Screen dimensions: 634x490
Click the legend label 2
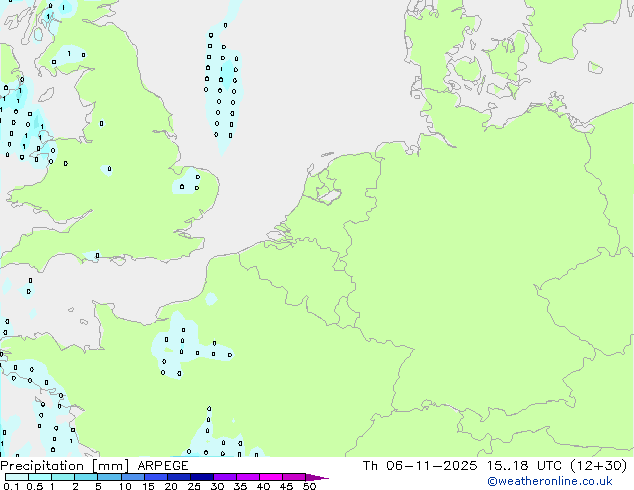click(x=75, y=486)
